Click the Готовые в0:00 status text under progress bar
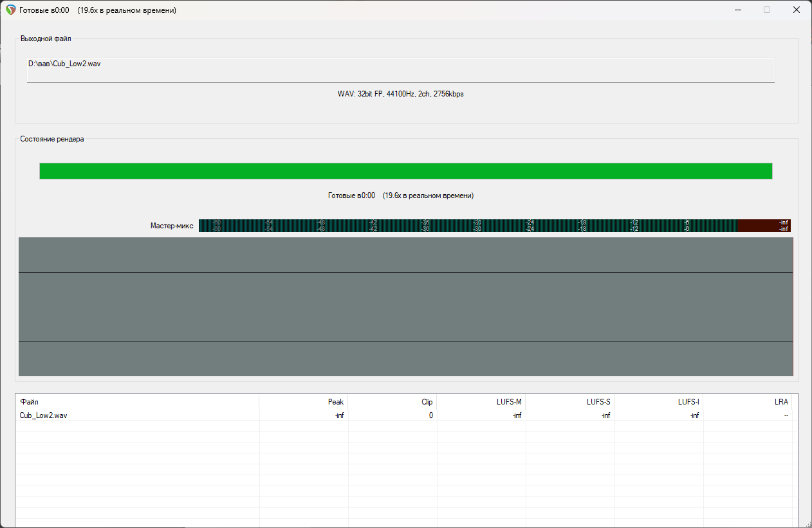Screen dimensions: 812x528 (x=400, y=196)
